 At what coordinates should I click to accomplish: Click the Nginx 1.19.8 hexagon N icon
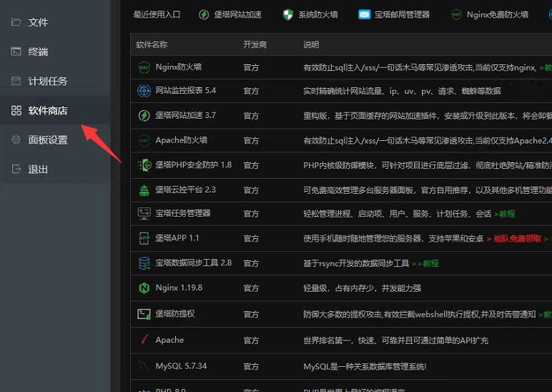[144, 288]
